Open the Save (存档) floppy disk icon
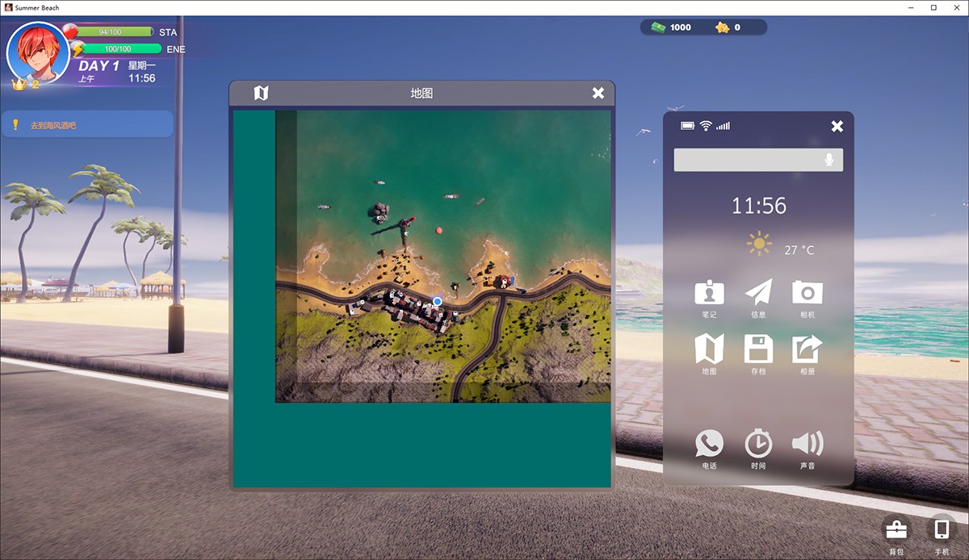The height and width of the screenshot is (560, 969). pos(758,349)
